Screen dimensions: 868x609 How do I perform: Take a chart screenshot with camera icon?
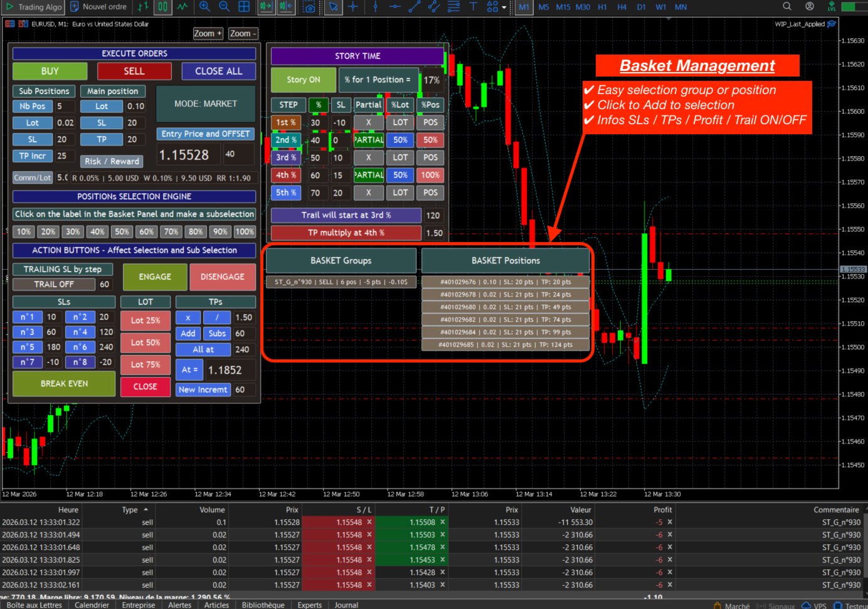[309, 7]
